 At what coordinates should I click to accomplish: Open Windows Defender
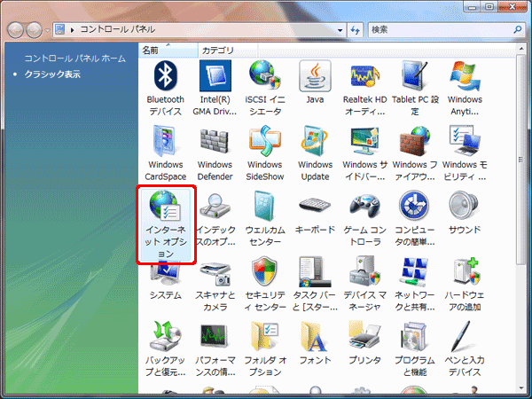(x=215, y=153)
